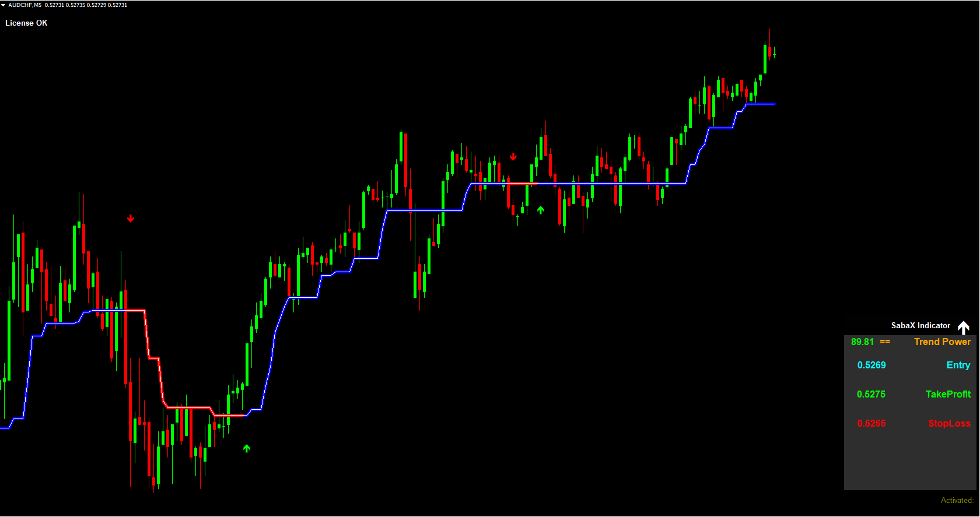Click the StopLoss price 0.5265

(871, 424)
